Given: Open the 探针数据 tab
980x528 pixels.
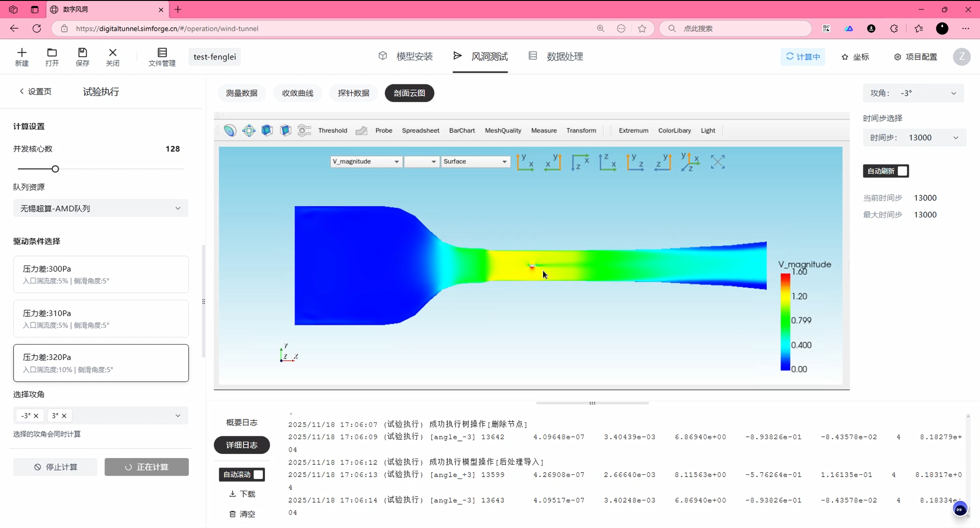Looking at the screenshot, I should 353,93.
